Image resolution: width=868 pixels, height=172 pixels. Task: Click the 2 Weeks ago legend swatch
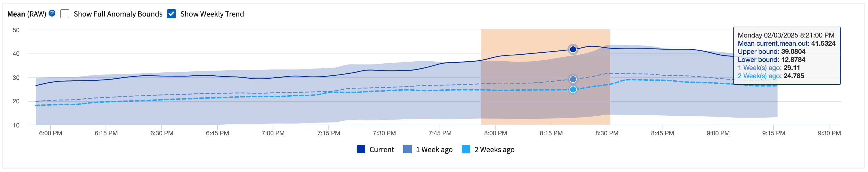click(x=466, y=149)
